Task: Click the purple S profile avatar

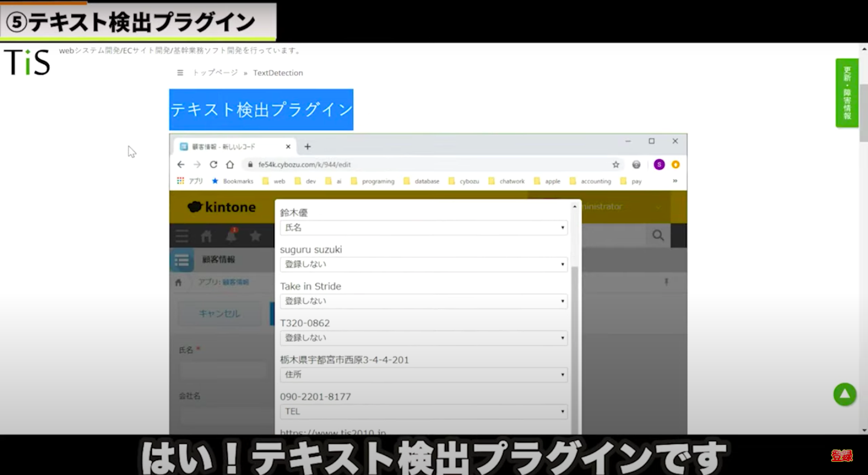Action: [659, 165]
